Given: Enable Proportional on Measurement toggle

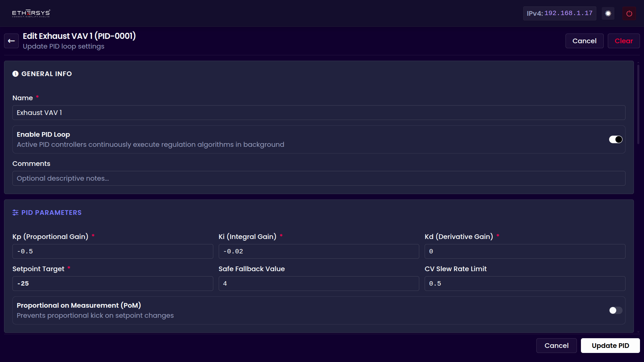Looking at the screenshot, I should (616, 310).
